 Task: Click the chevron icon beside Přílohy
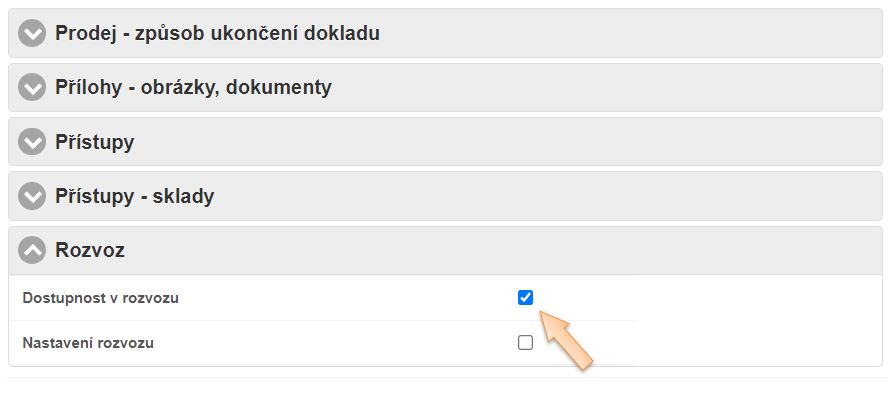[x=33, y=88]
